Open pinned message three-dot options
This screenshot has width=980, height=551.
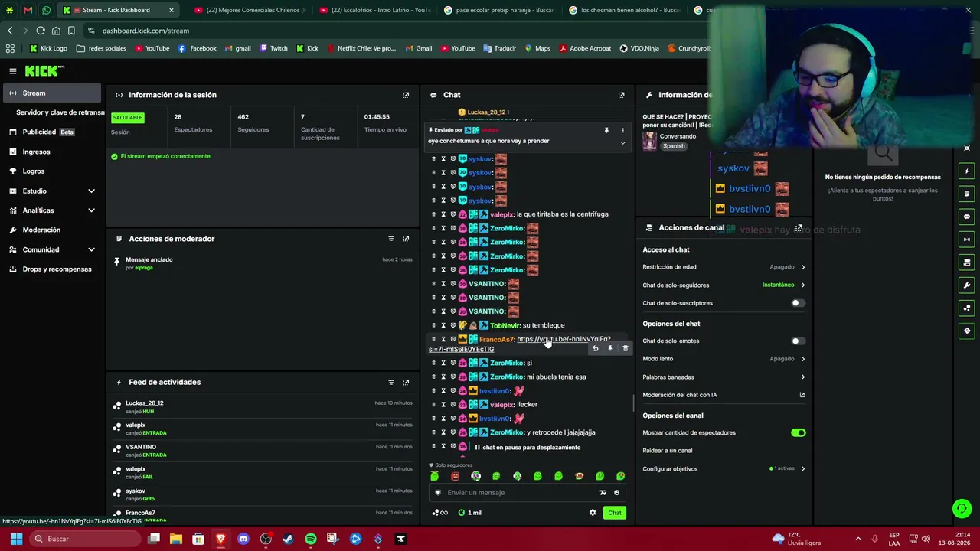tap(622, 130)
